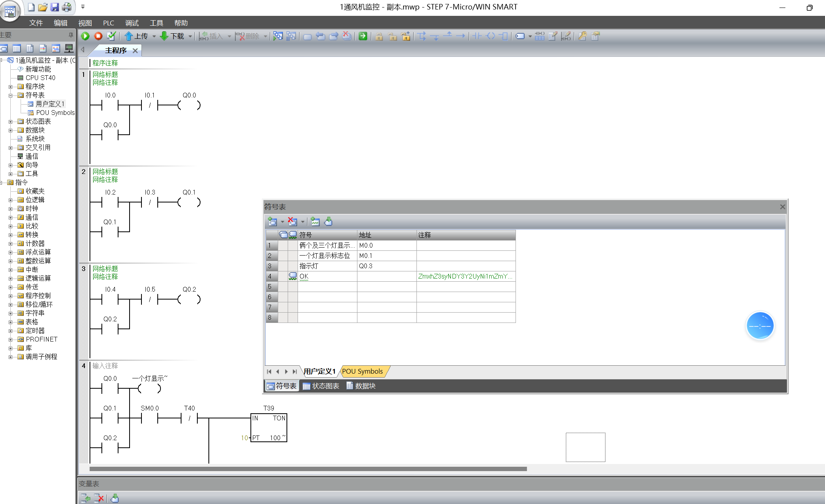Click Create Table from Undefined Symbols icon
825x504 pixels.
click(315, 221)
